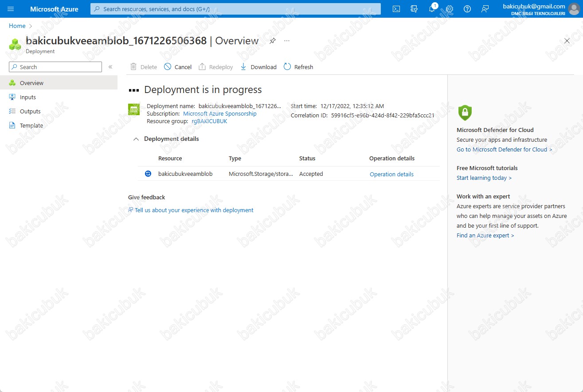Open Start learning today link
Screen dimensions: 583x392
click(x=484, y=178)
